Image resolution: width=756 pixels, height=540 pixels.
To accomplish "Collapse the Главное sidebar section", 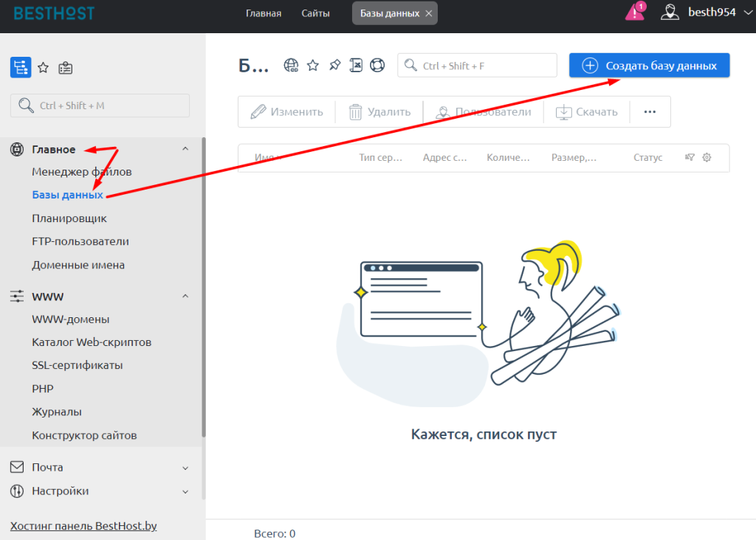I will coord(185,148).
